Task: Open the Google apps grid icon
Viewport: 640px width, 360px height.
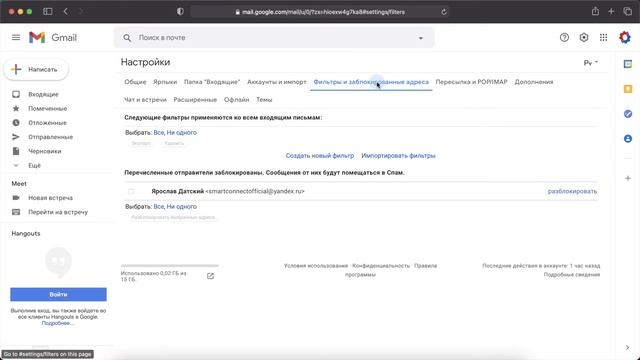Action: point(603,38)
